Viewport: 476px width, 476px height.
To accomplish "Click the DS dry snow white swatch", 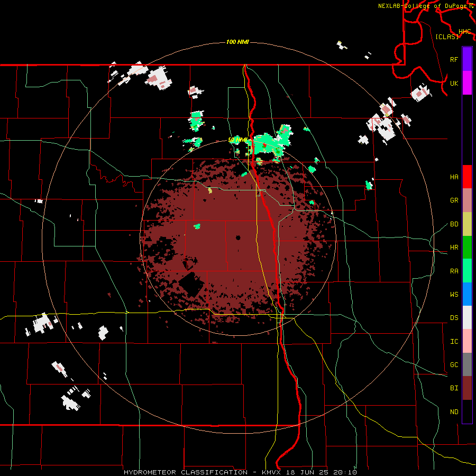I will coord(467,317).
